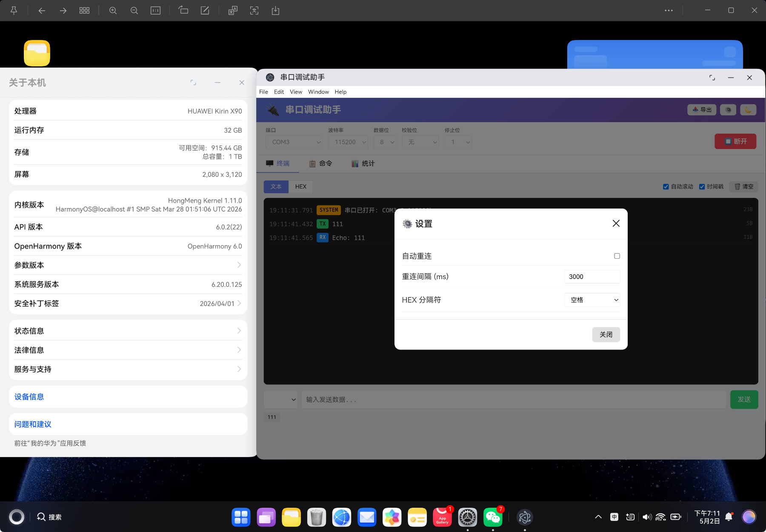
Task: Click the 111 history chip below input
Action: tap(272, 417)
